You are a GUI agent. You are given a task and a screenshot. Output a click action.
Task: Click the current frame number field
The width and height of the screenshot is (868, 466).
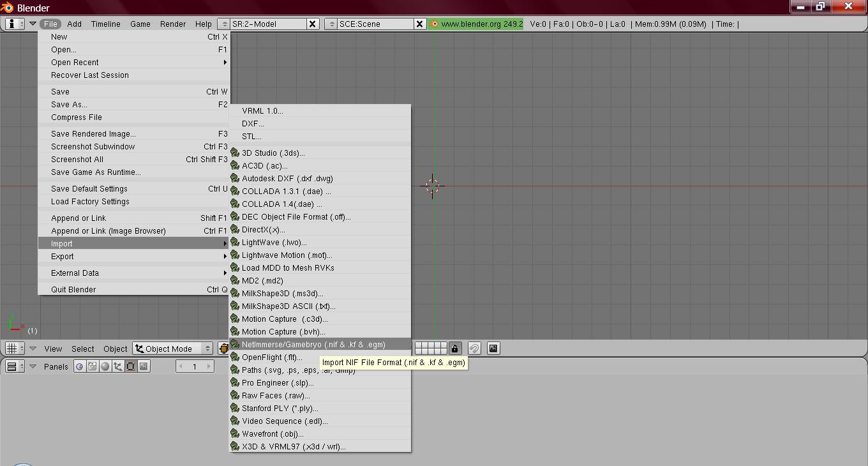(x=195, y=366)
